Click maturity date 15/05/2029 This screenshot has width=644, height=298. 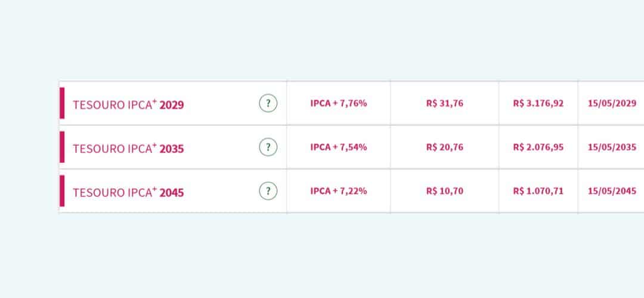(612, 103)
